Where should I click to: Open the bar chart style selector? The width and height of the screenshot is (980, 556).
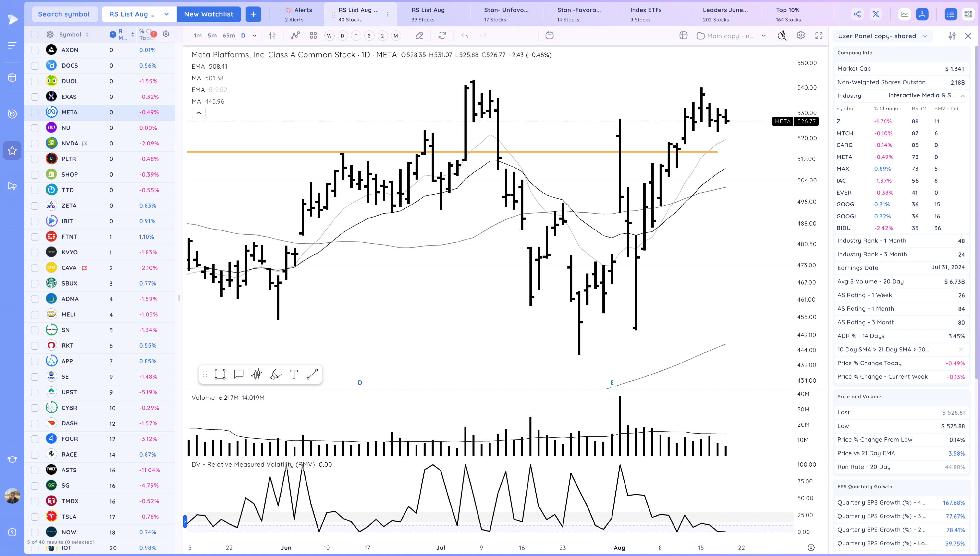(x=272, y=36)
